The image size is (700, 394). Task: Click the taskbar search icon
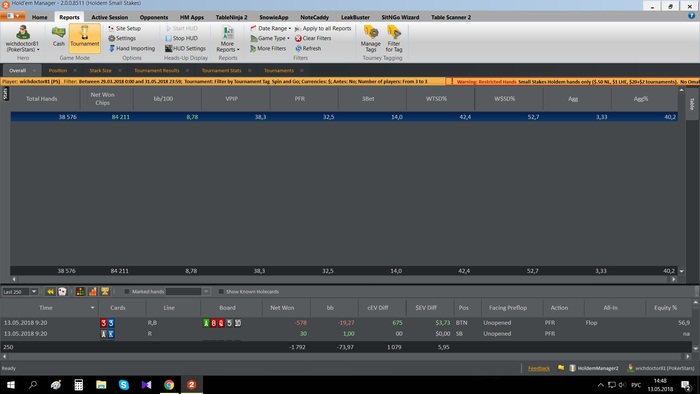33,385
